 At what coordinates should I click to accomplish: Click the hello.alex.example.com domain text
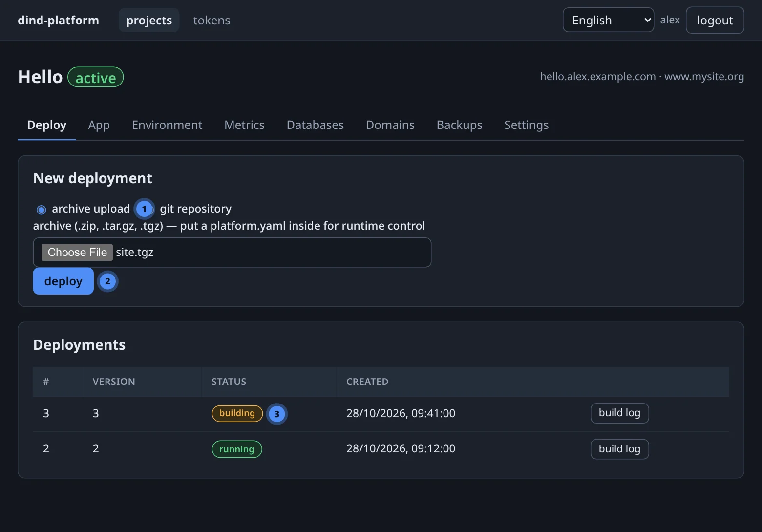[597, 76]
